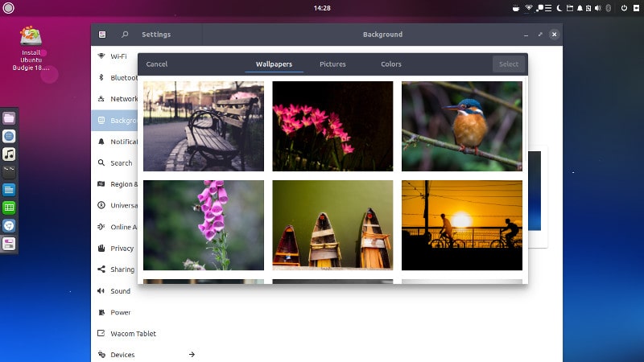
Task: Click the Select button in wallpaper chooser
Action: (x=509, y=64)
